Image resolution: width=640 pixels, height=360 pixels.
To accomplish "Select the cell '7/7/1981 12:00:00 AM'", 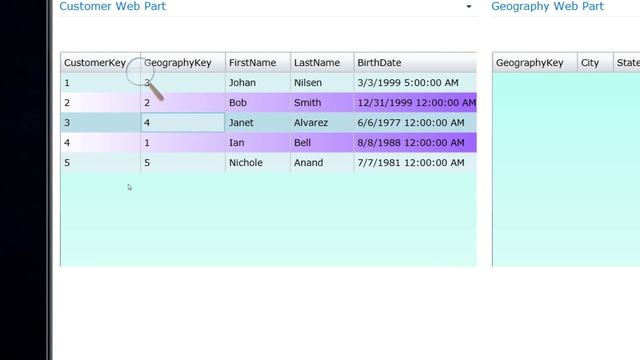I will coord(415,162).
